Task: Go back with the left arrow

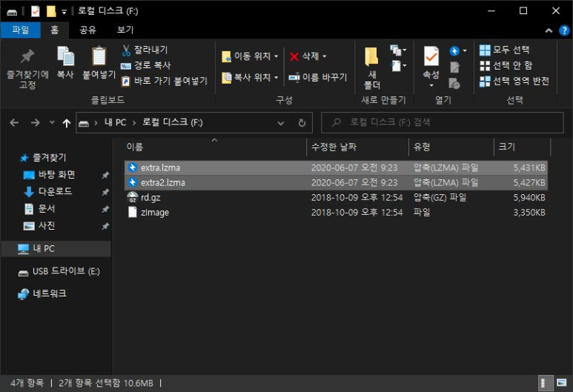Action: (x=14, y=123)
